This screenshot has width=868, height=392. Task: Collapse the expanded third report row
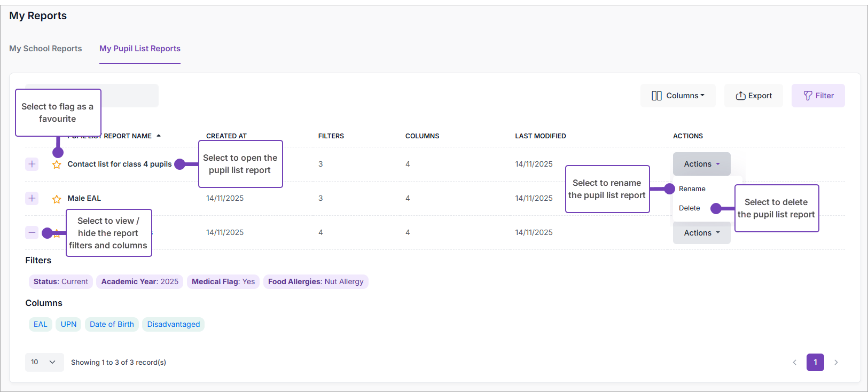click(x=32, y=232)
